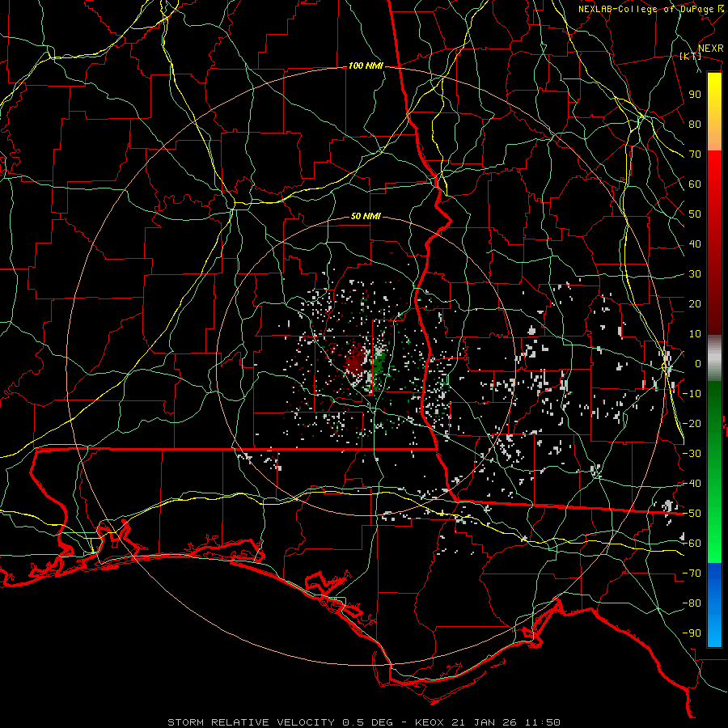728x728 pixels.
Task: Select the positive 30 knot scale label
Action: 695,274
